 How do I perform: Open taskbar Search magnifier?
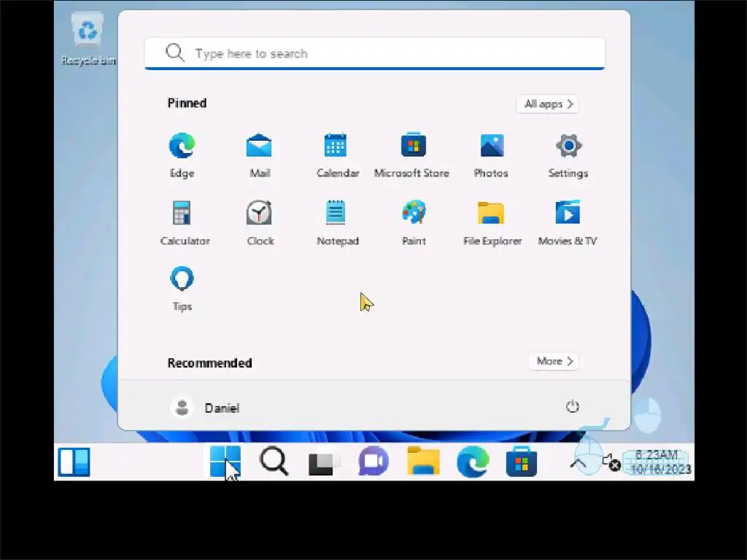[274, 462]
